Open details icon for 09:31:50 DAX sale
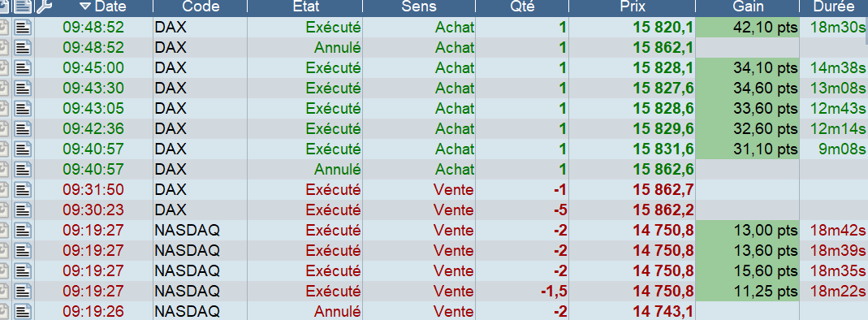 click(23, 190)
